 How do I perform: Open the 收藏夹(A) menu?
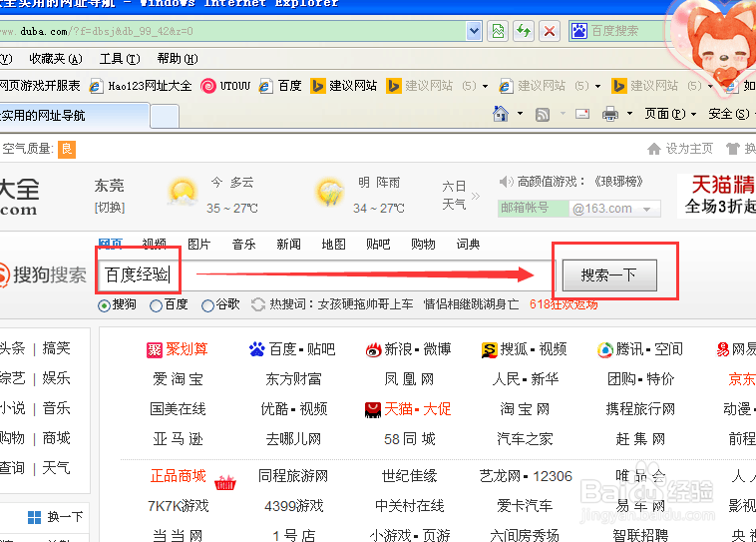click(x=56, y=59)
